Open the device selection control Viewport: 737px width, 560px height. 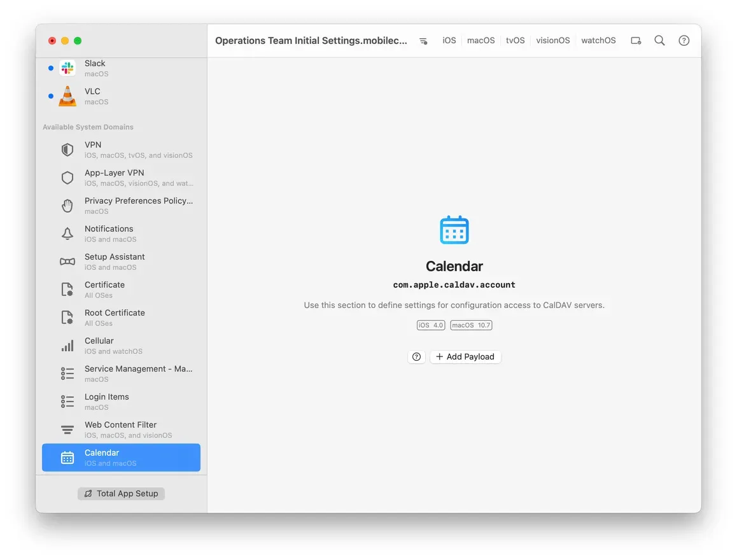[x=636, y=40]
